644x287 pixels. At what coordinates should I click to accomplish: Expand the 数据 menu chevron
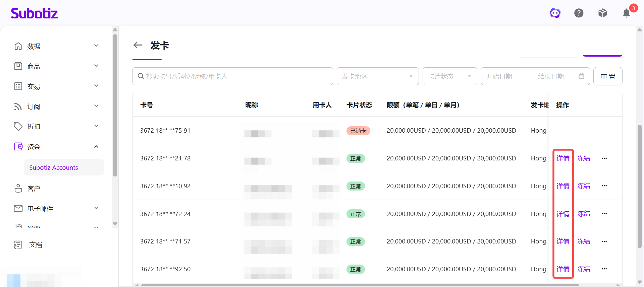(96, 46)
